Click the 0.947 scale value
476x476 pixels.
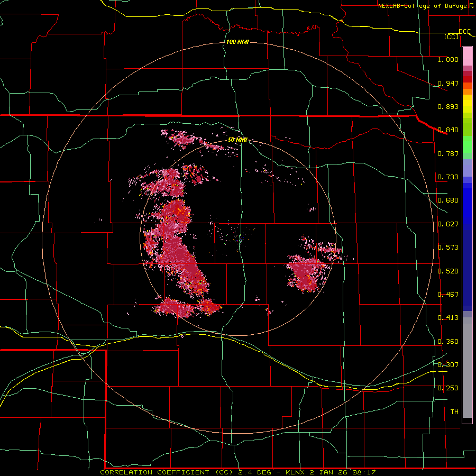tap(448, 83)
